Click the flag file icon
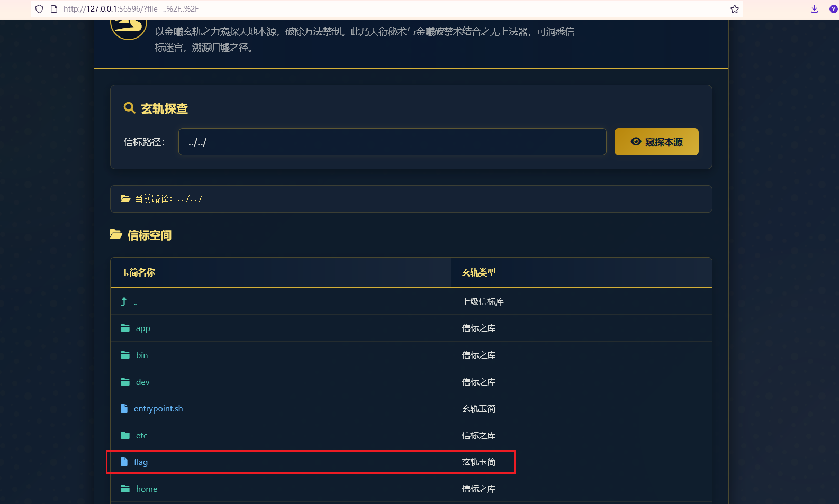This screenshot has width=839, height=504. point(124,462)
